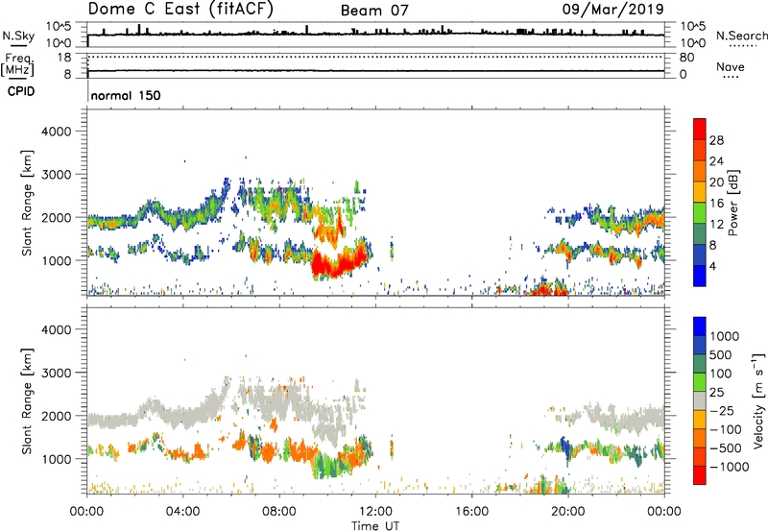768x532 pixels.
Task: Click the date "09/Mar/2019"
Action: coord(612,9)
